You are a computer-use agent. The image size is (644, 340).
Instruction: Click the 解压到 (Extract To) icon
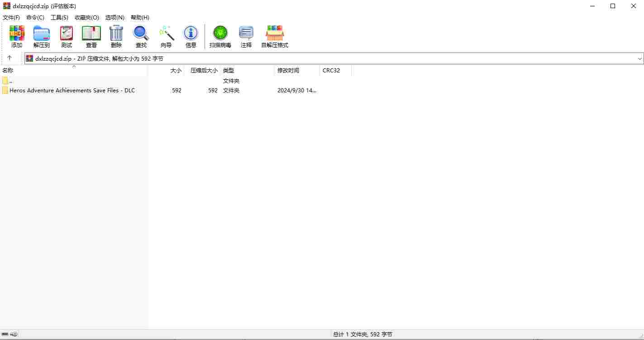click(42, 33)
